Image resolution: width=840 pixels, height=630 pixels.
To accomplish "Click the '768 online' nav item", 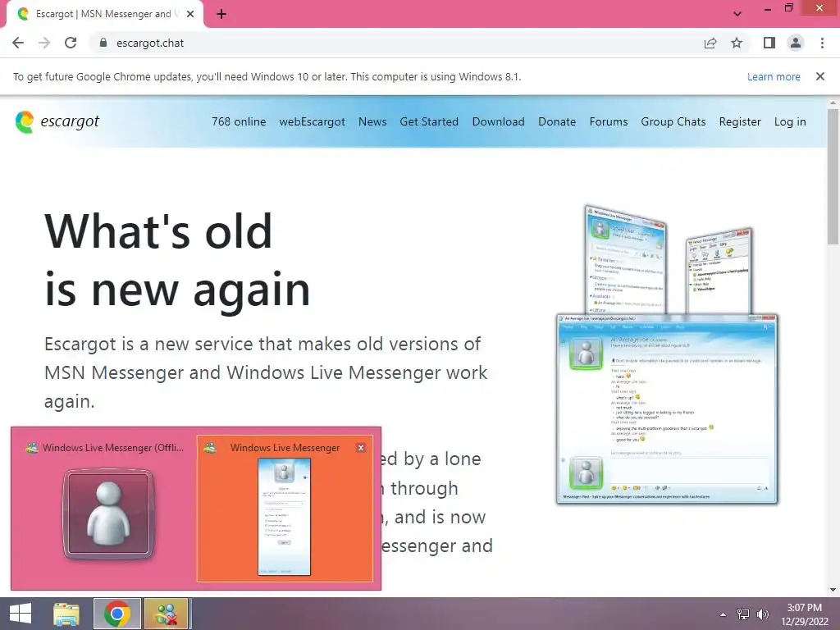I will coord(239,121).
